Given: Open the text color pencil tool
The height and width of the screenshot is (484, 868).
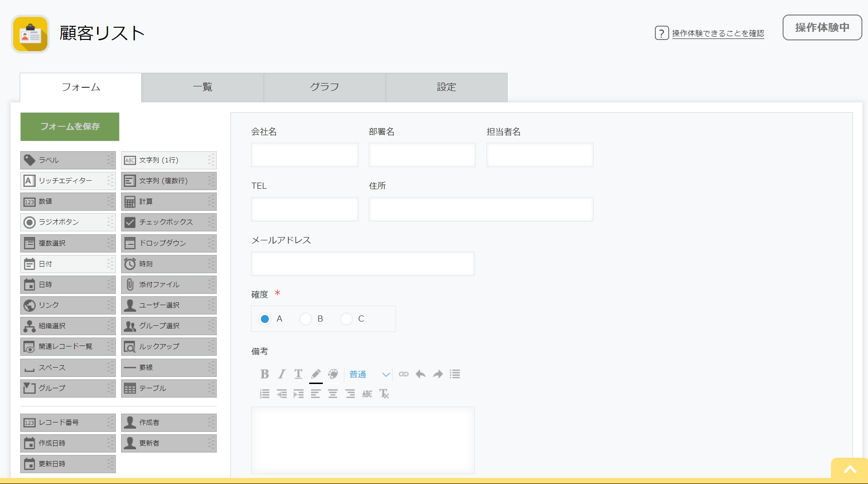Looking at the screenshot, I should click(315, 373).
